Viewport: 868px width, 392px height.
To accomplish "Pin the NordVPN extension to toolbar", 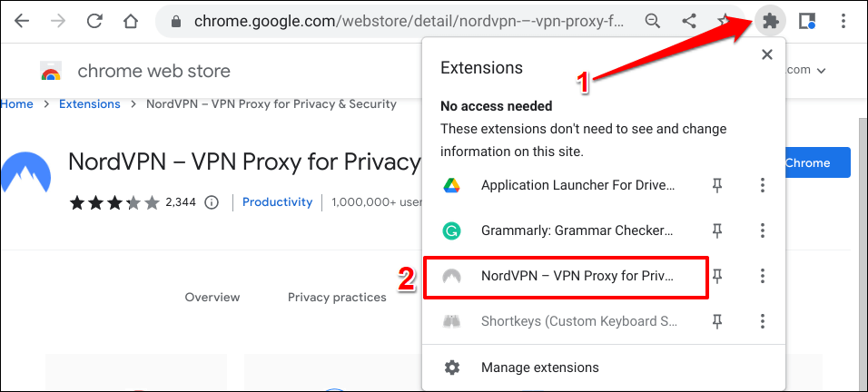I will tap(717, 276).
